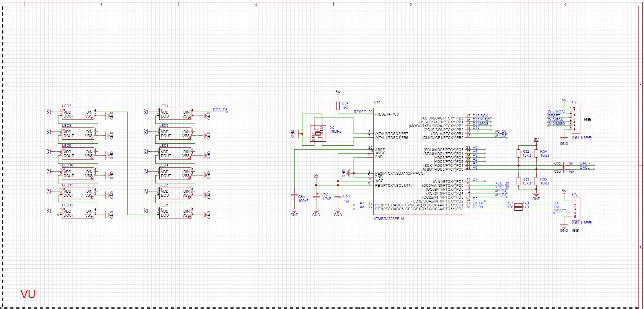Click the H3 debug header connector
Image resolution: width=644 pixels, height=309 pixels.
tap(576, 209)
